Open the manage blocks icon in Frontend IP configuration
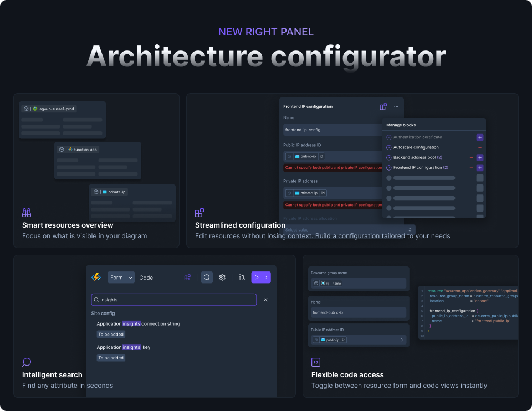Image resolution: width=532 pixels, height=411 pixels. (x=383, y=106)
